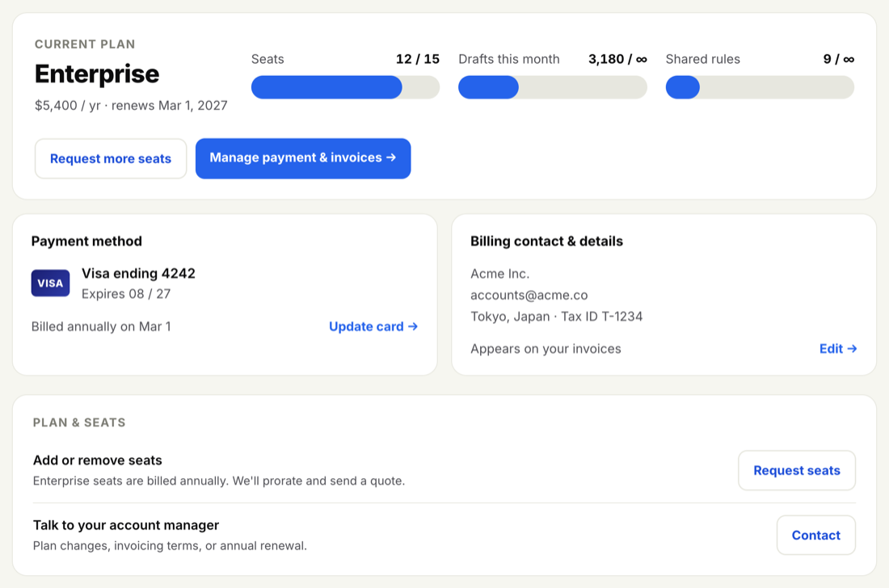Click the Request seats button
The width and height of the screenshot is (889, 588).
[797, 470]
